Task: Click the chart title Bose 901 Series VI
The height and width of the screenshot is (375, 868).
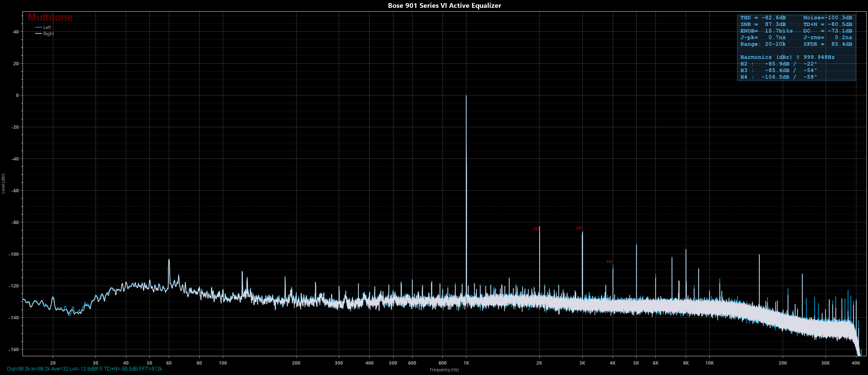Action: point(444,5)
